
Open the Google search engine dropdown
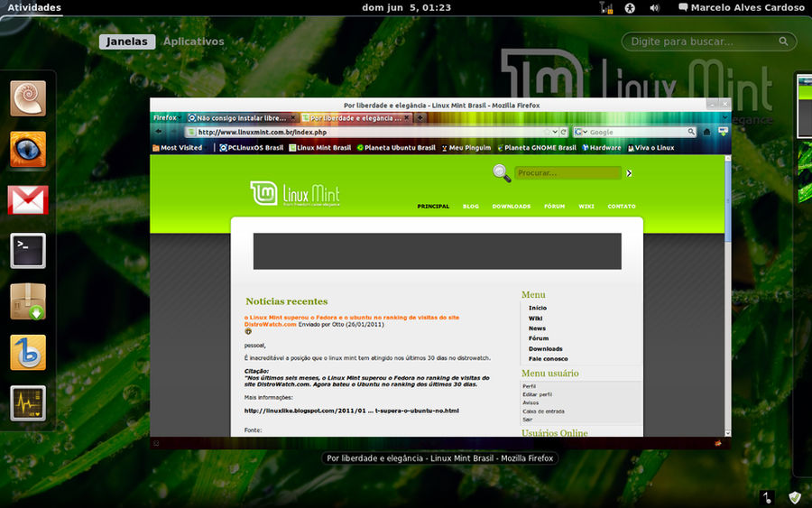tap(581, 132)
